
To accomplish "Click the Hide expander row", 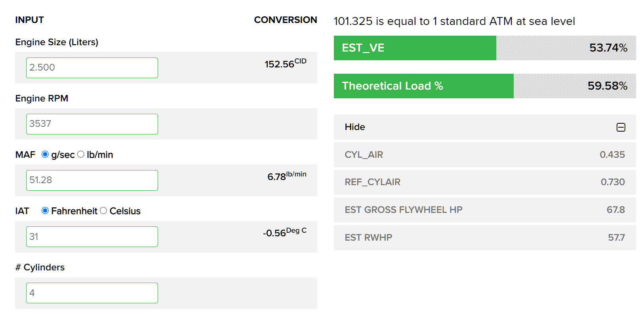I will 484,127.
